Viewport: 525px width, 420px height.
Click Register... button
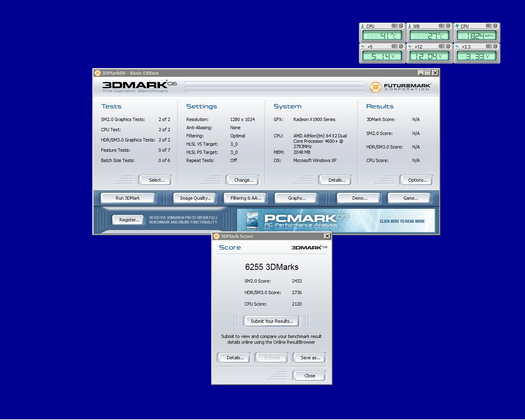pos(129,220)
